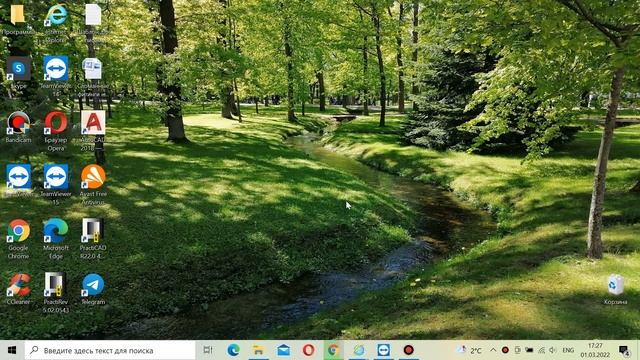Open the network status tray icon
Viewport: 640px width, 360px height.
click(x=541, y=350)
